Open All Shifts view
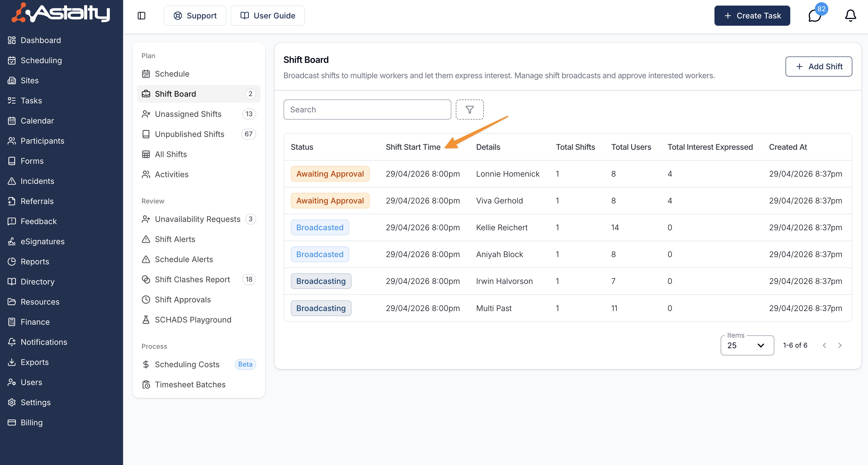868x465 pixels. (x=199, y=154)
